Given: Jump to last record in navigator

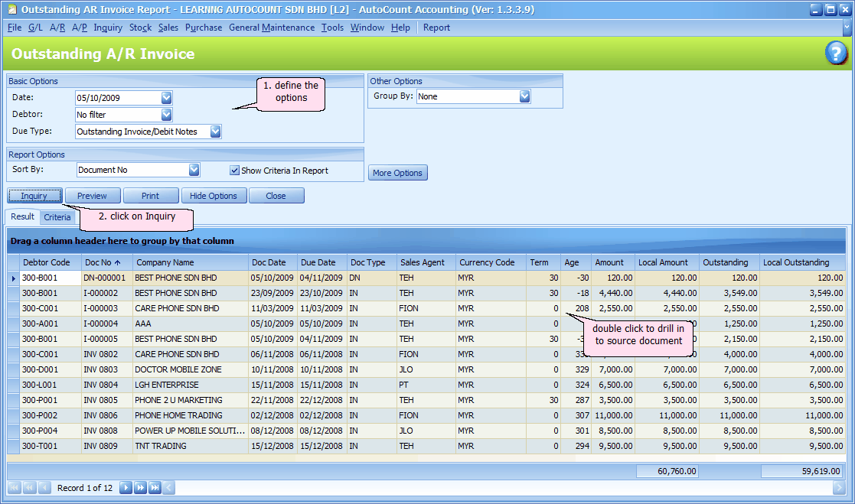Looking at the screenshot, I should tap(155, 488).
